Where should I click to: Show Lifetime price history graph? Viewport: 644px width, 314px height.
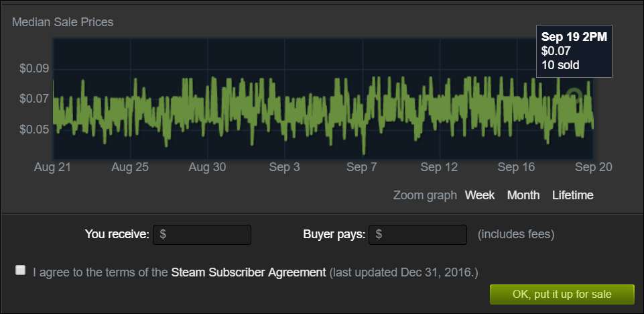(573, 195)
